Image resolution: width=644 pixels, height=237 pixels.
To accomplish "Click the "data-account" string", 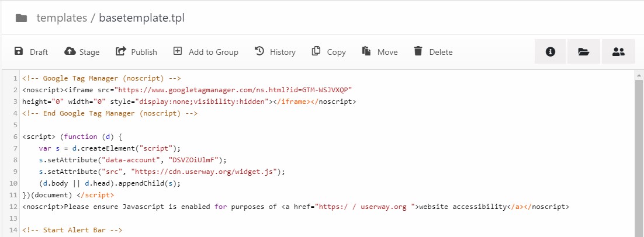I will (x=130, y=160).
